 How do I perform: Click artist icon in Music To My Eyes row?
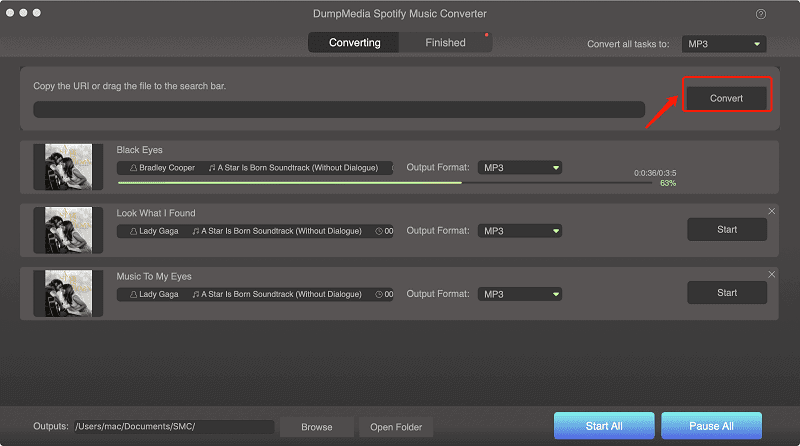coord(133,294)
